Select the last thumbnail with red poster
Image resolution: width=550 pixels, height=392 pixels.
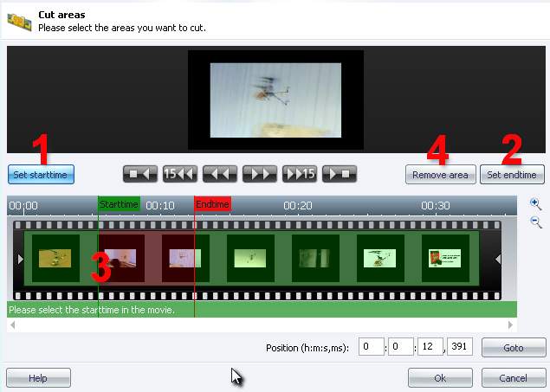[x=445, y=258]
